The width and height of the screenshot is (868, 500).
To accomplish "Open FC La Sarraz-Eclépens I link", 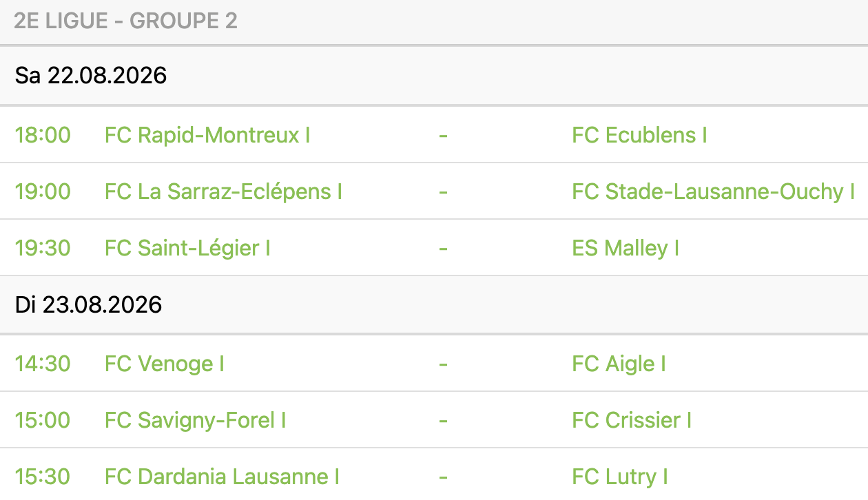I will pos(223,191).
